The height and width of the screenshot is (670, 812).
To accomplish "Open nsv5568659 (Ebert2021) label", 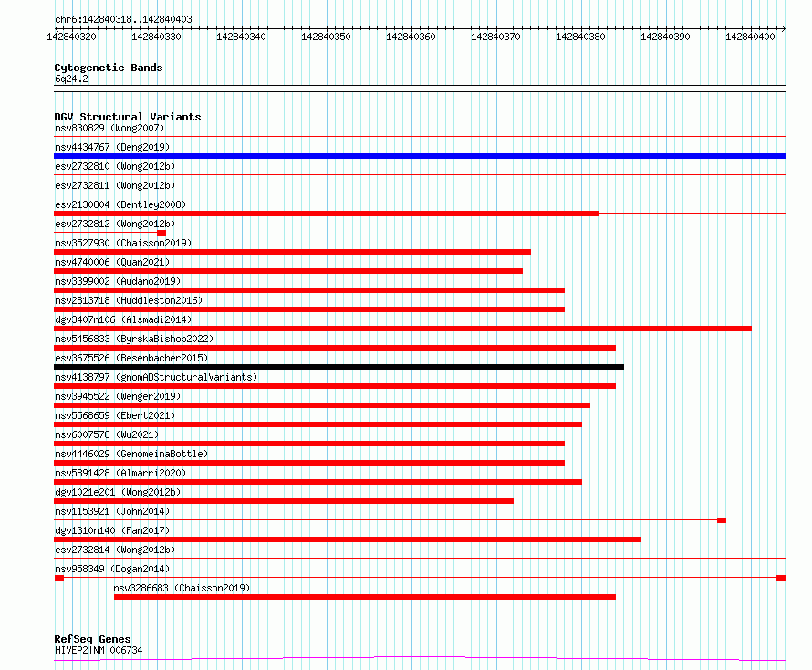I will pos(115,415).
